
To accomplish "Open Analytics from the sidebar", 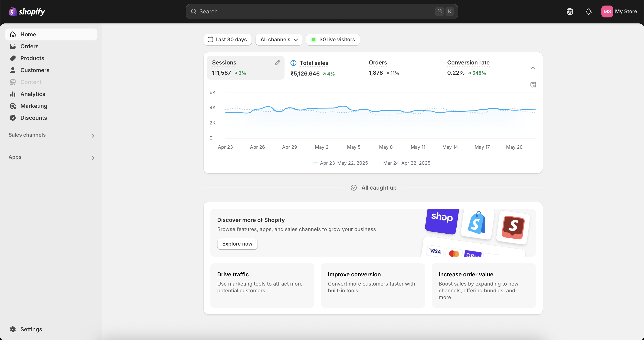I will pyautogui.click(x=33, y=94).
